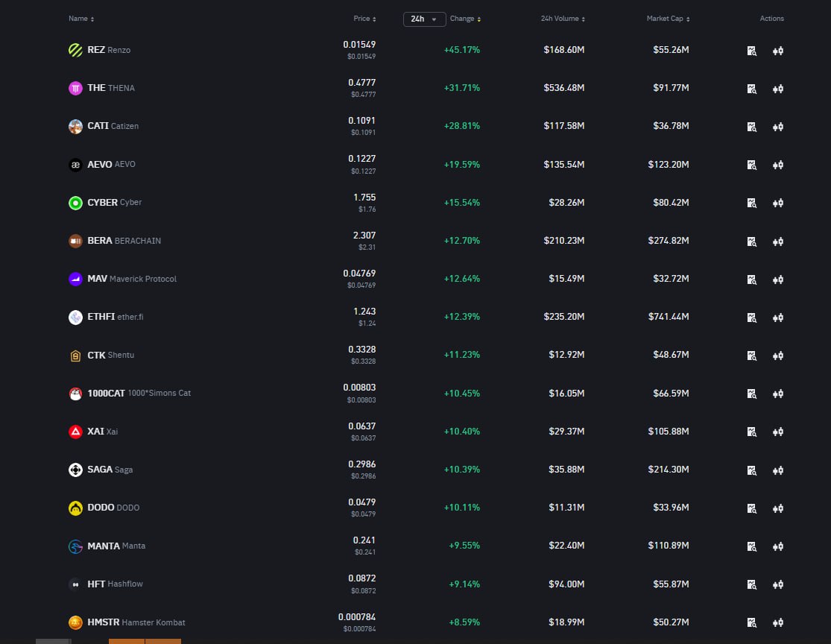
Task: Click the Actions column header
Action: [771, 19]
